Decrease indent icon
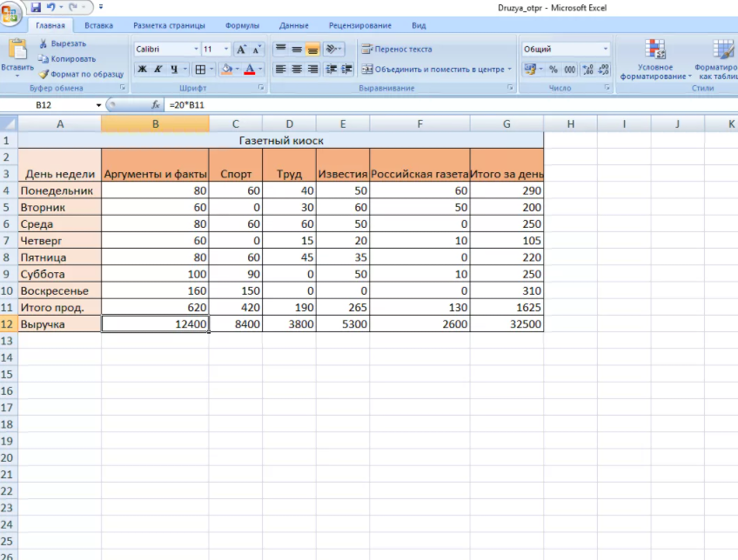Image resolution: width=738 pixels, height=560 pixels. pos(332,69)
